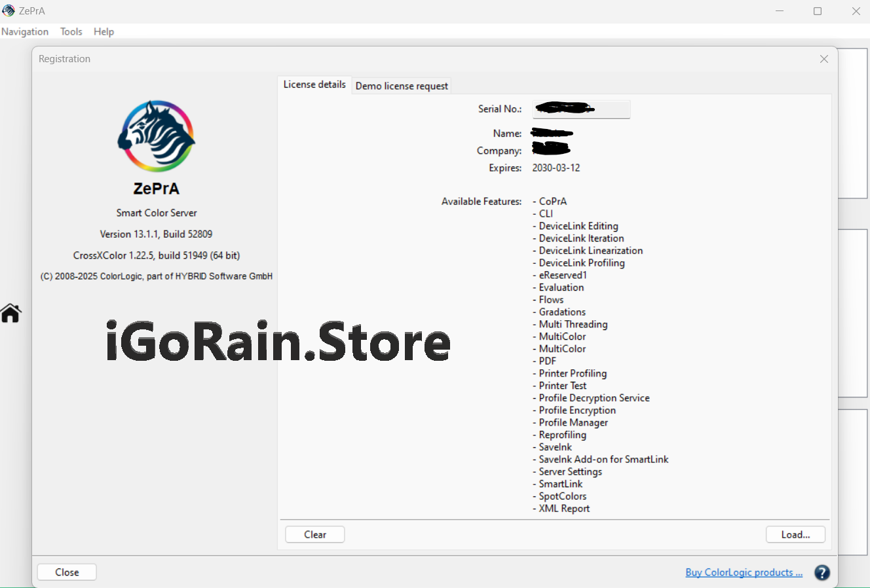
Task: Open the Help menu
Action: (x=104, y=31)
